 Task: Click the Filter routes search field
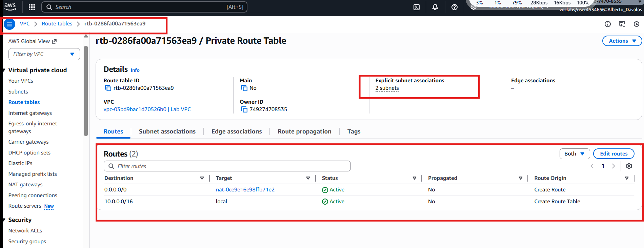pos(227,166)
